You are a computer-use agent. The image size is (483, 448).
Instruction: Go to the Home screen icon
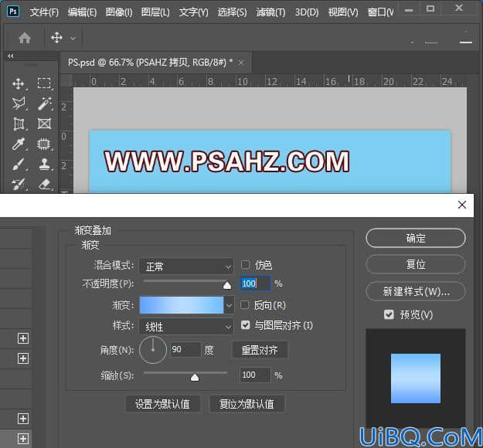(25, 38)
